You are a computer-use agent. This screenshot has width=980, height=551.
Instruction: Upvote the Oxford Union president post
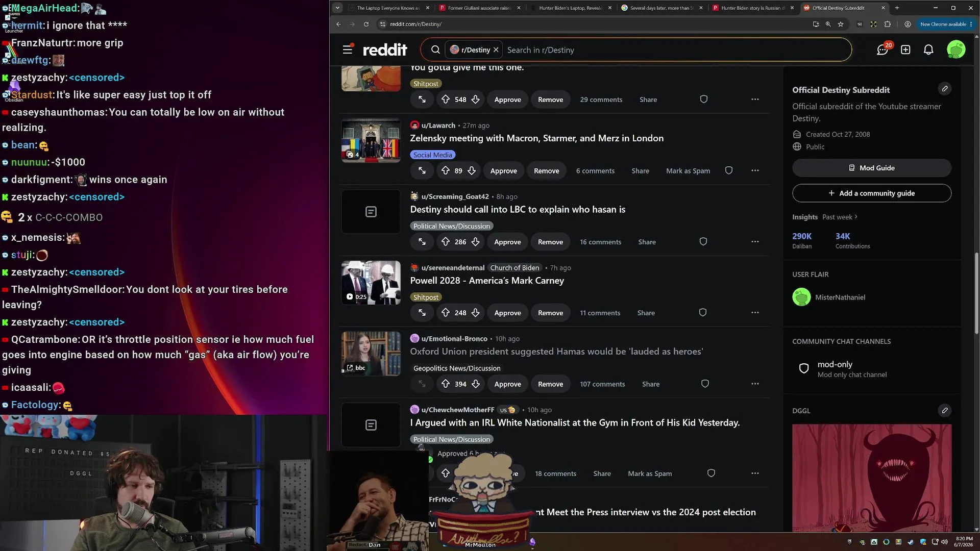click(x=446, y=384)
